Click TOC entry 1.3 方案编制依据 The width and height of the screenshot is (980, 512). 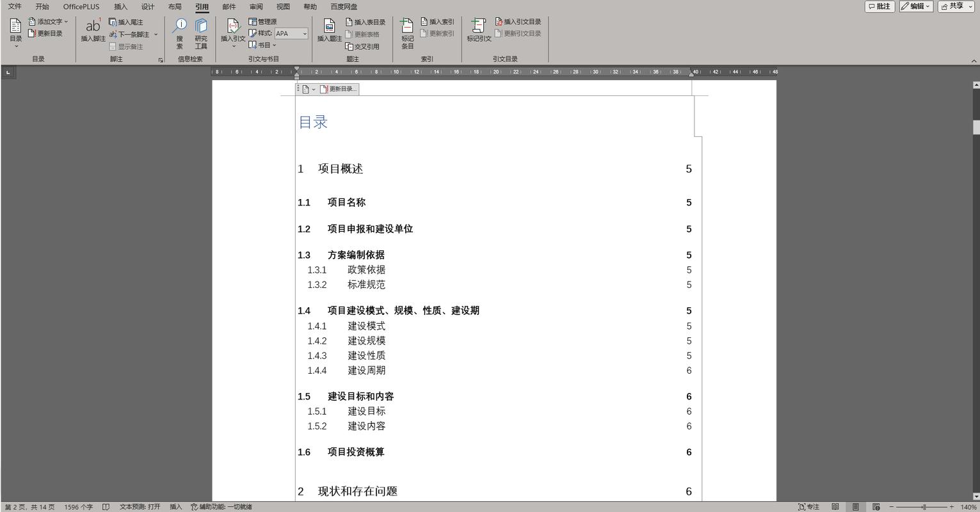click(494, 255)
